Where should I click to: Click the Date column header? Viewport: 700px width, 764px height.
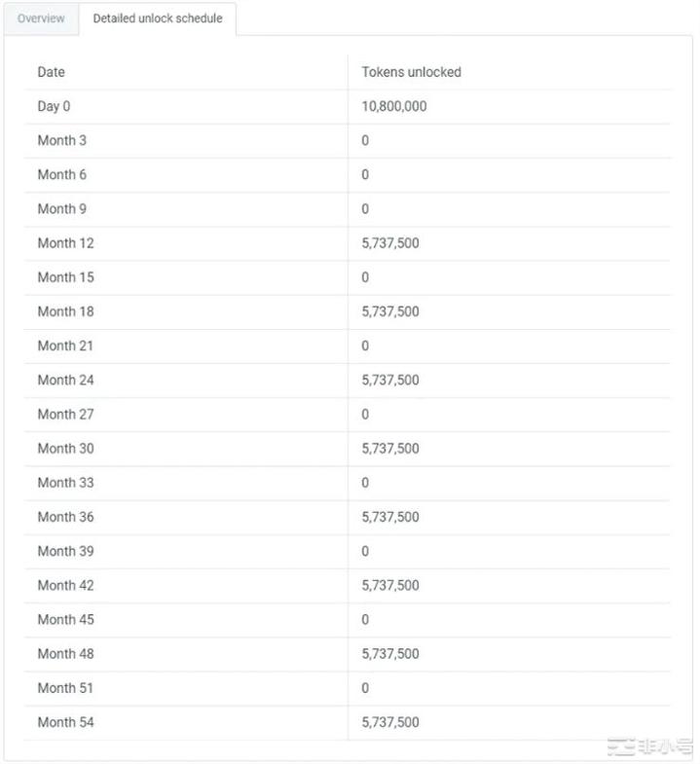pyautogui.click(x=52, y=72)
